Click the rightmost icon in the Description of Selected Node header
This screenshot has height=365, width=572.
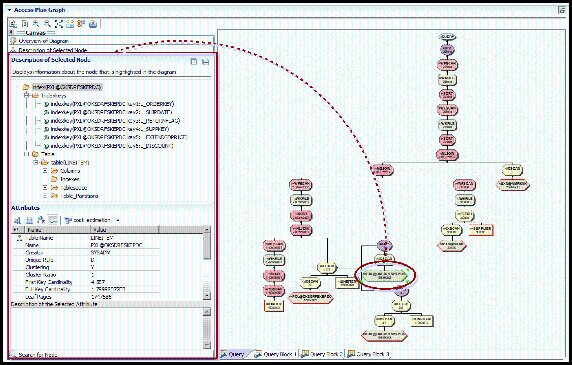[205, 62]
